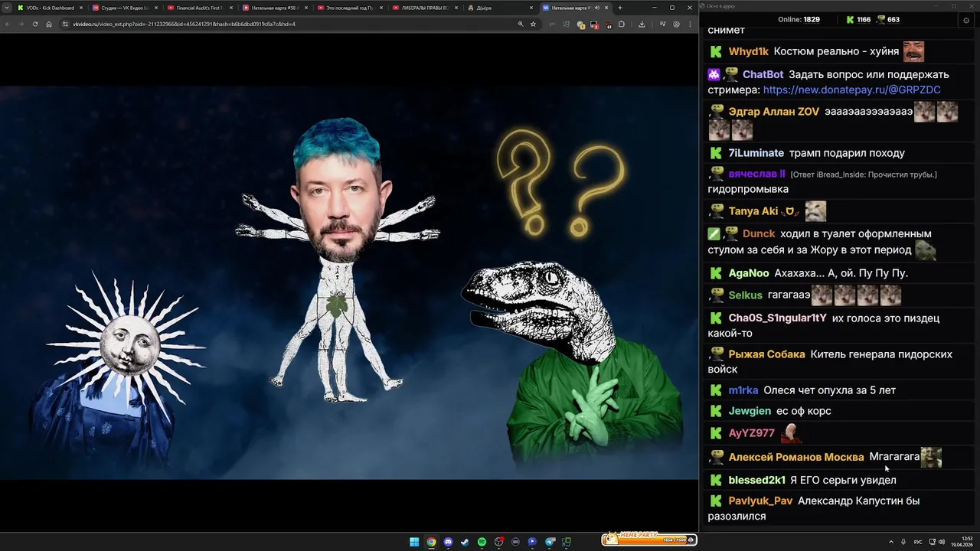Click the emote in AyYZ977's message
Viewport: 980px width, 551px height.
(791, 433)
